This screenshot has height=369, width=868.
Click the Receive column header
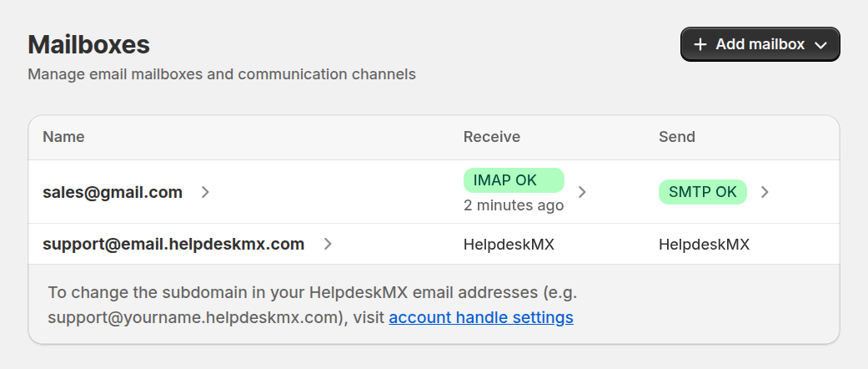coord(491,137)
